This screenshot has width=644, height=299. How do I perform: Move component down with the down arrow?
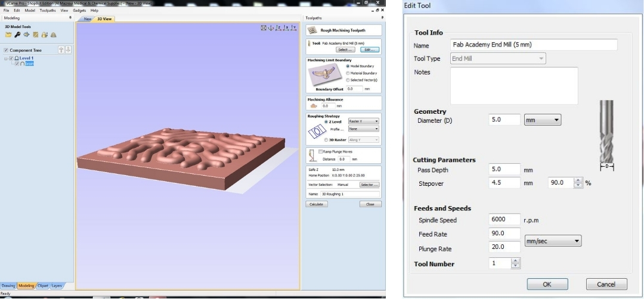point(68,50)
